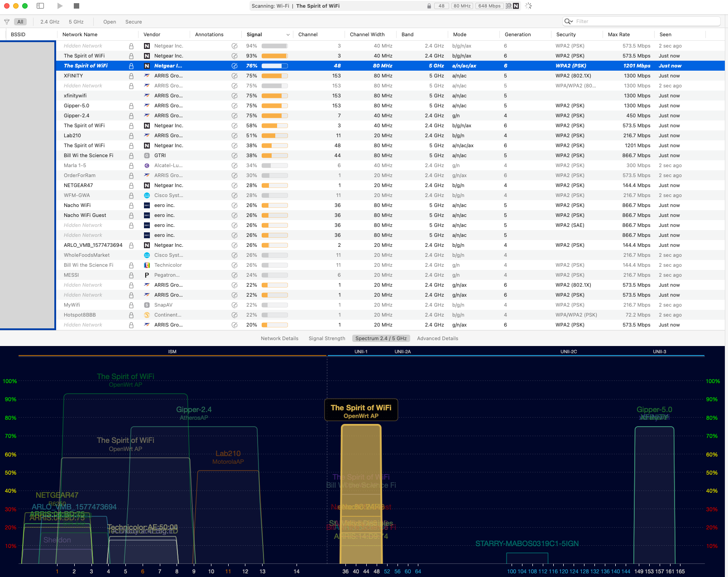The width and height of the screenshot is (728, 577).
Task: Open the search filter magnifier dropdown
Action: point(569,21)
